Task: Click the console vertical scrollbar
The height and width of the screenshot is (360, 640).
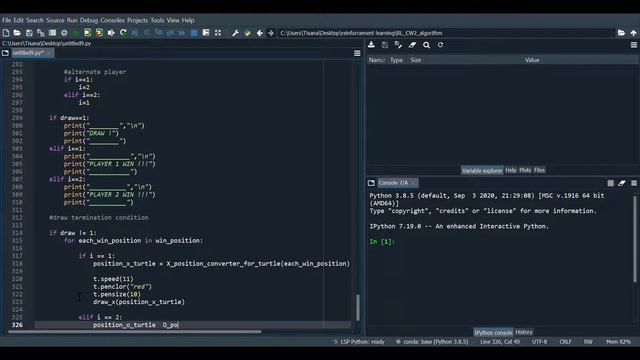Action: (635, 239)
